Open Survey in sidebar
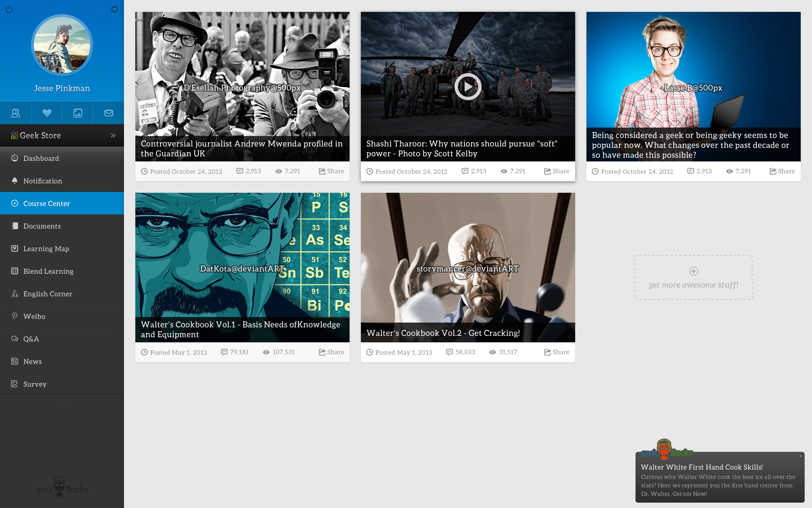This screenshot has width=812, height=508. (62, 384)
